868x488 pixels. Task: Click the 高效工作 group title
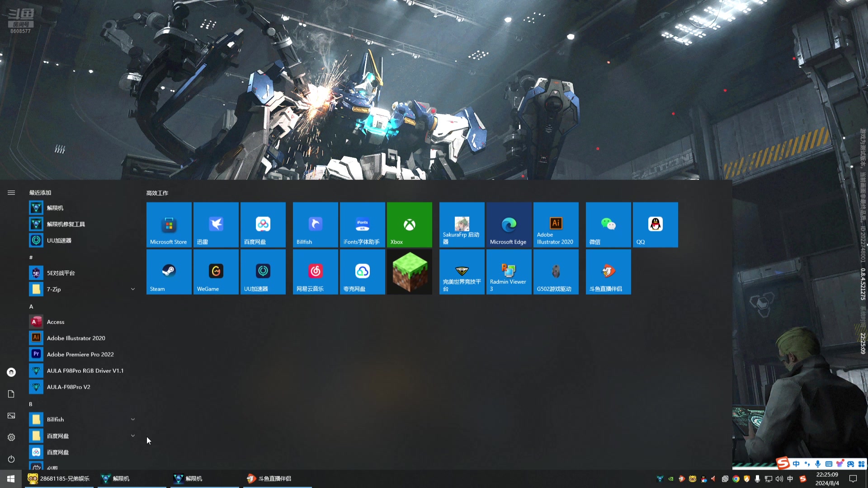pyautogui.click(x=157, y=193)
